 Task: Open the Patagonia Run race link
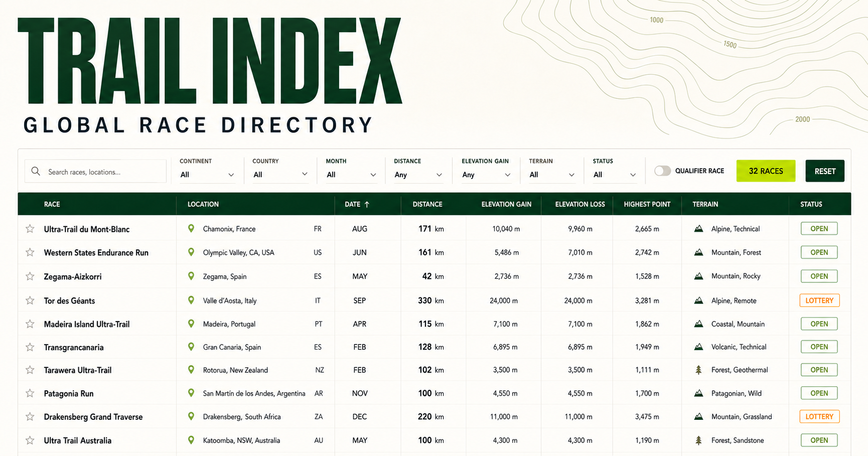[69, 394]
